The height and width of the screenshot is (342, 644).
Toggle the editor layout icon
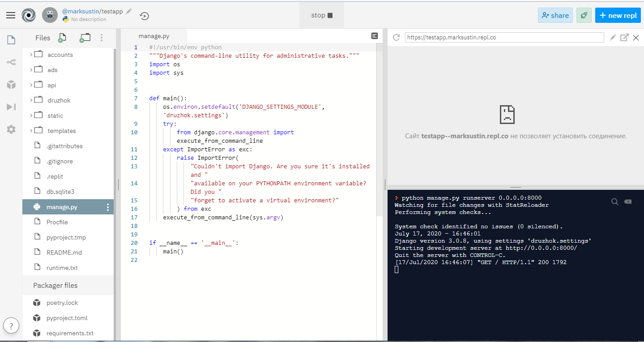[x=375, y=36]
